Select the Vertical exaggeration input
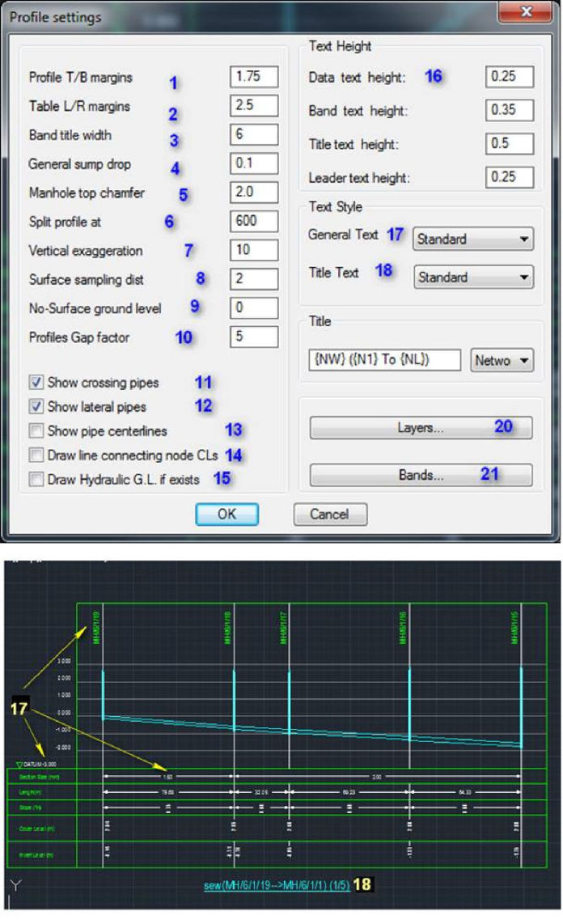 [x=254, y=250]
